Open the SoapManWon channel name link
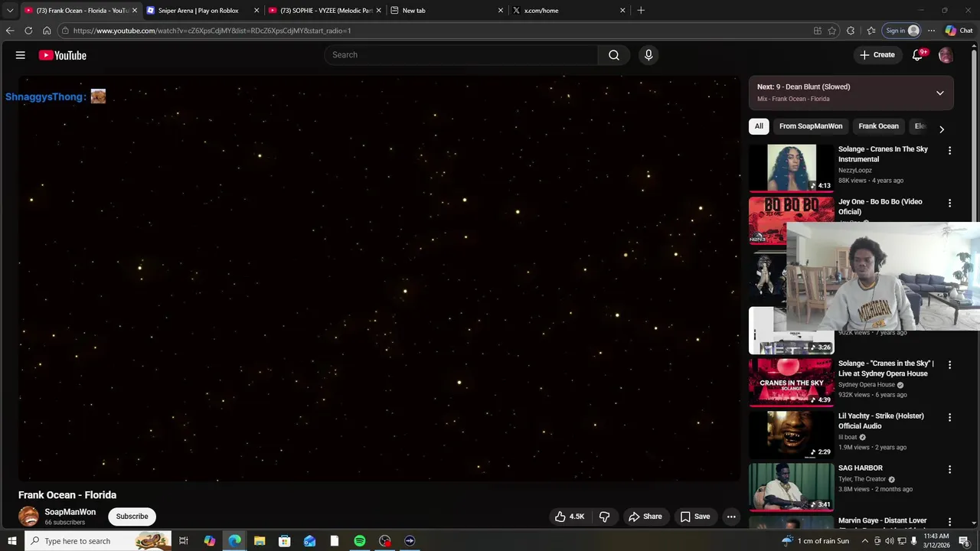Screen dimensions: 980x551 (70, 512)
